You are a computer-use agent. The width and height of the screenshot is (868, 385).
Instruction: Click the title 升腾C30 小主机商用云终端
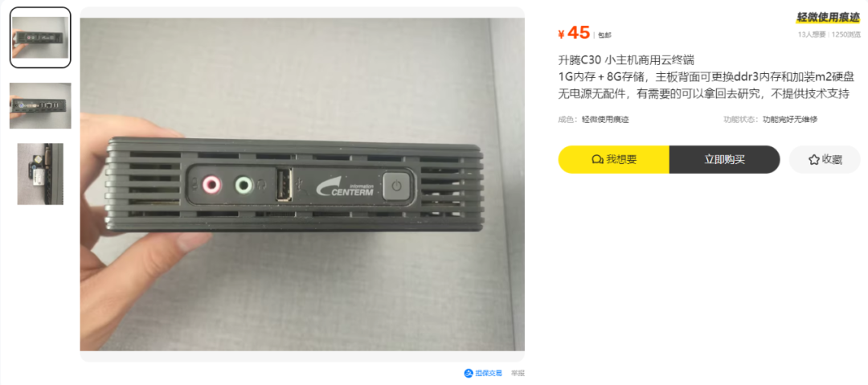pos(626,59)
